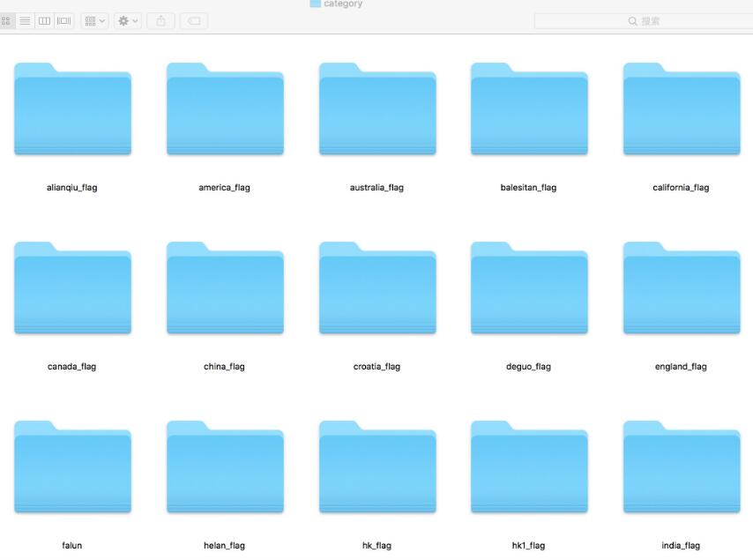Select the australia_flag folder icon

point(377,109)
